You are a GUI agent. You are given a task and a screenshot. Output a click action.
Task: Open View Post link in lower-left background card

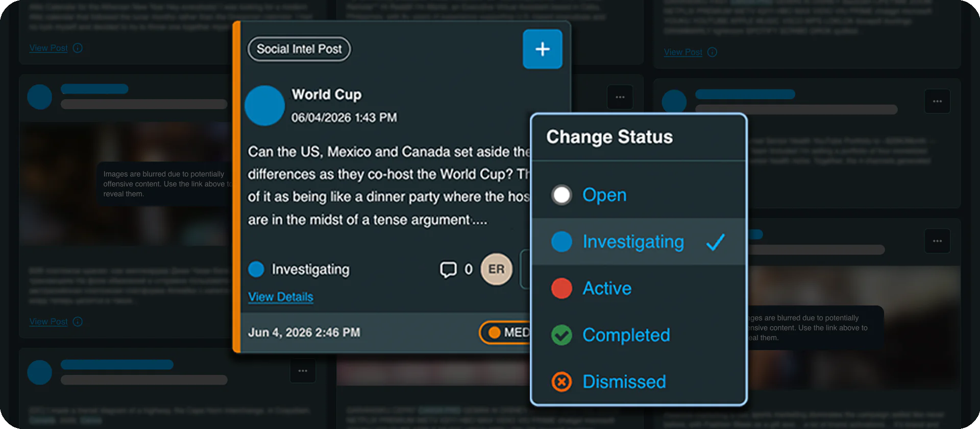(48, 322)
